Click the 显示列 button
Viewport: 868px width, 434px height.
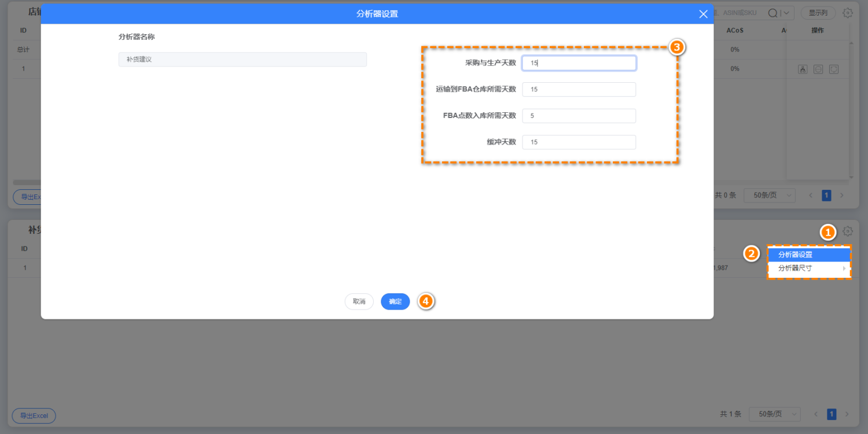818,13
